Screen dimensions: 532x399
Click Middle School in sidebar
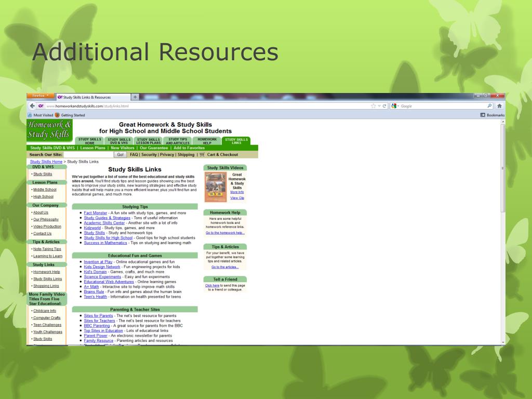pyautogui.click(x=45, y=190)
